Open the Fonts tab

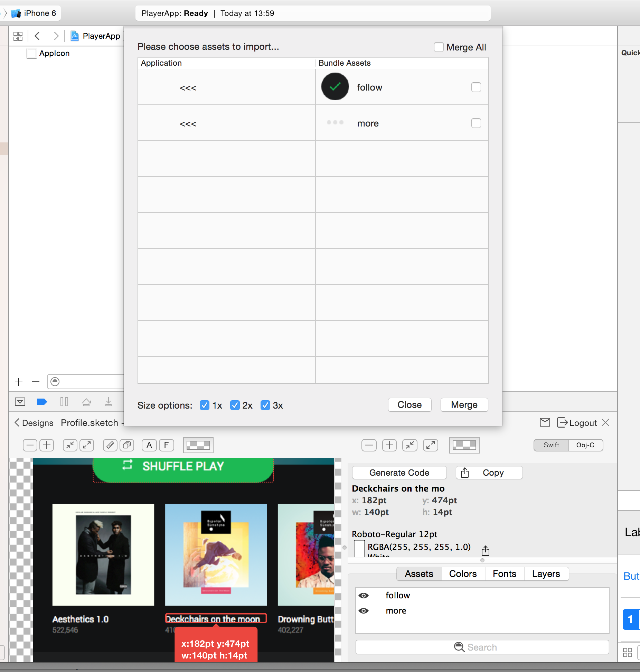(x=505, y=574)
